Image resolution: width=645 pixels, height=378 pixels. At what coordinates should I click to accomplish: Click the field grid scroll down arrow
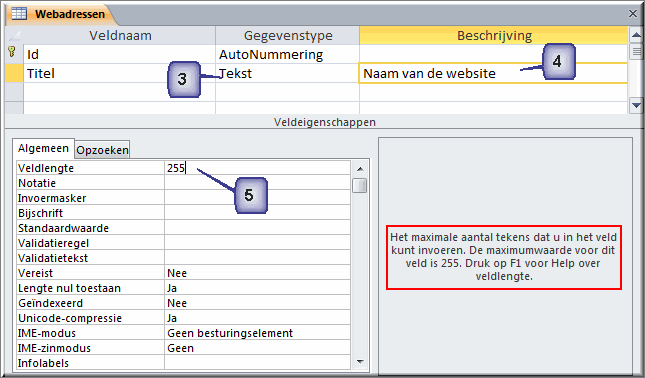click(x=636, y=105)
